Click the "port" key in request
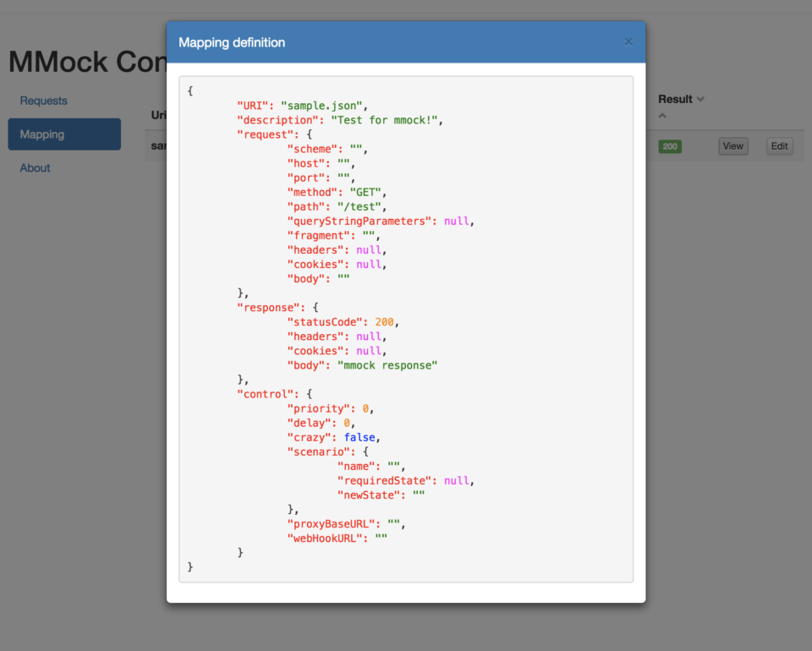Image resolution: width=812 pixels, height=651 pixels. pyautogui.click(x=306, y=178)
